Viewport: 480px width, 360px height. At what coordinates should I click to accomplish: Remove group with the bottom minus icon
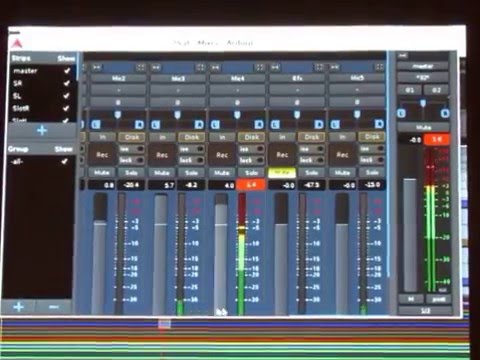click(54, 307)
